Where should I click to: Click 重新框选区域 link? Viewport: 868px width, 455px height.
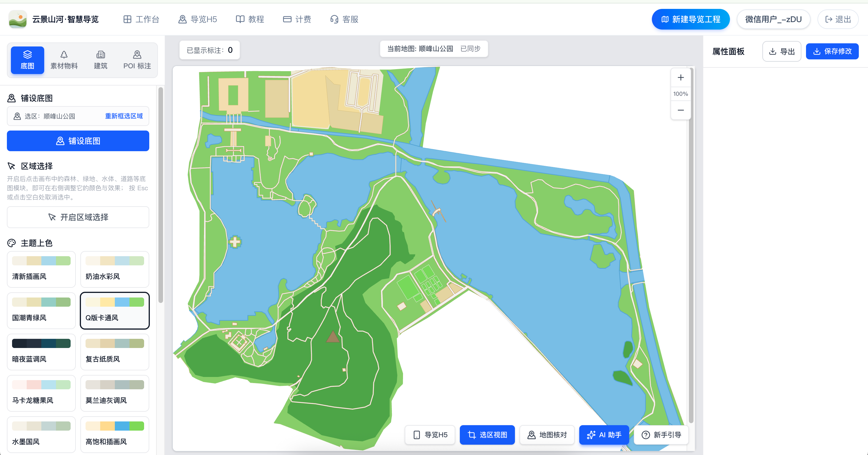(124, 116)
